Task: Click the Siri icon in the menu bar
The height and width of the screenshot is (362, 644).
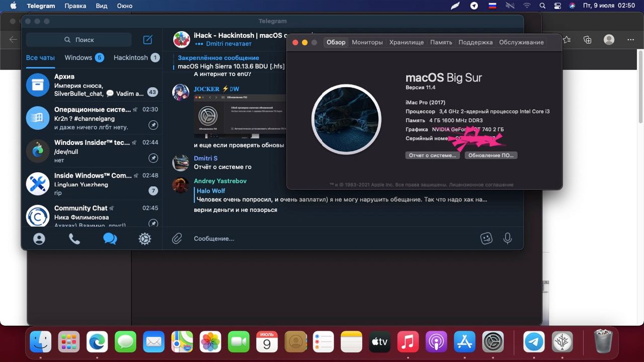Action: tap(572, 6)
